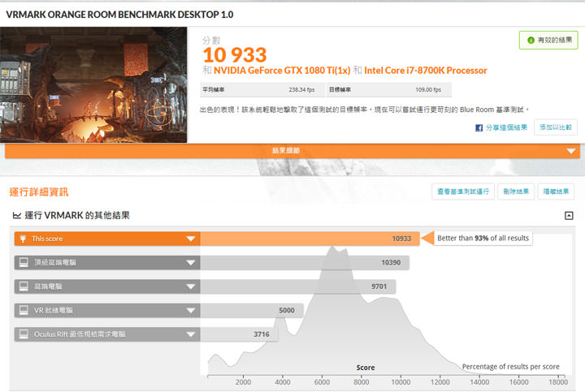Click the monitor icon for VR 就緒電腦

[22, 310]
